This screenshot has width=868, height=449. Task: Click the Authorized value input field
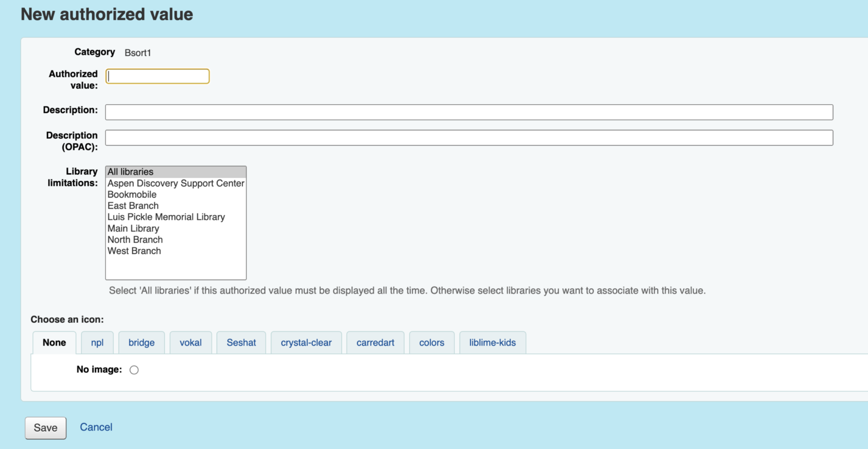coord(158,76)
